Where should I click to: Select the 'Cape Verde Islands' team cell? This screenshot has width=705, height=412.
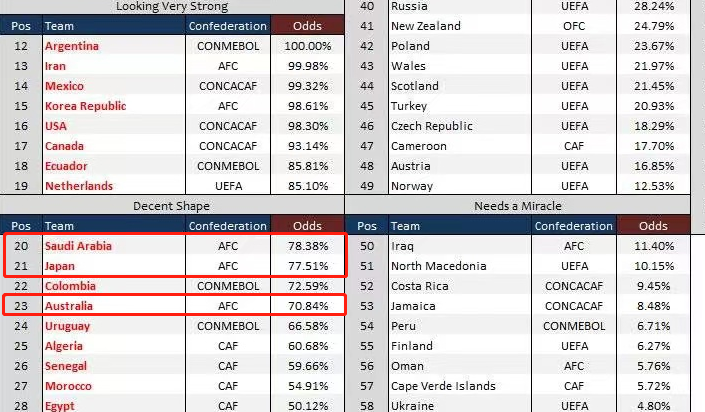[x=443, y=386]
